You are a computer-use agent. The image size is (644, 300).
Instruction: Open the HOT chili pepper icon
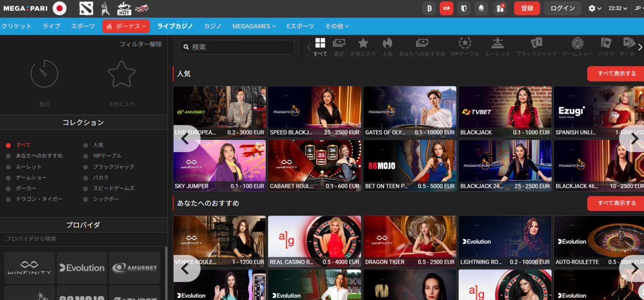coord(124,8)
